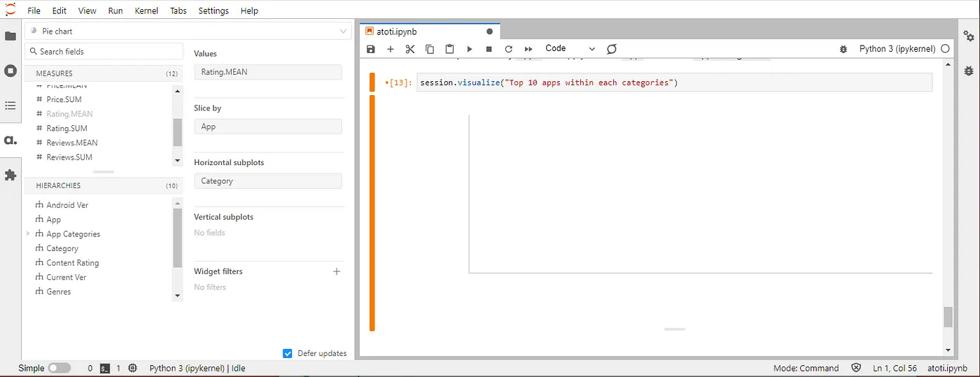The image size is (980, 377).
Task: Copy the selected cell
Action: click(x=430, y=49)
